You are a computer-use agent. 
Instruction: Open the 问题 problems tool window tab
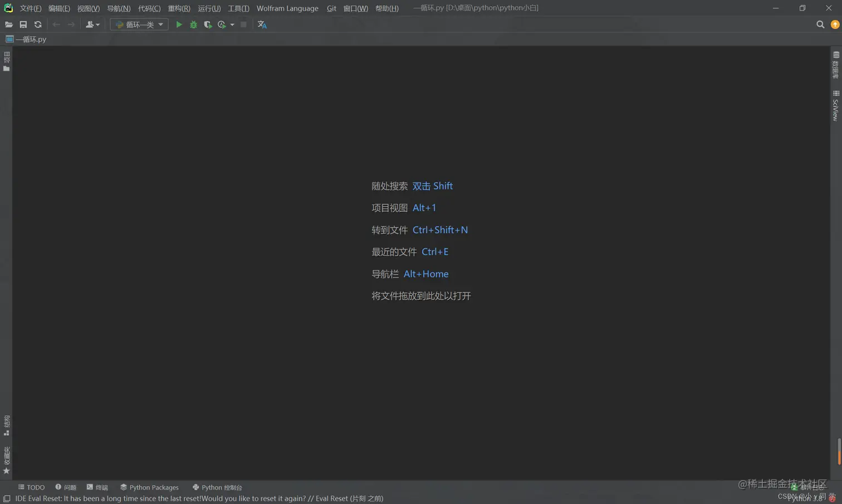[x=66, y=487]
